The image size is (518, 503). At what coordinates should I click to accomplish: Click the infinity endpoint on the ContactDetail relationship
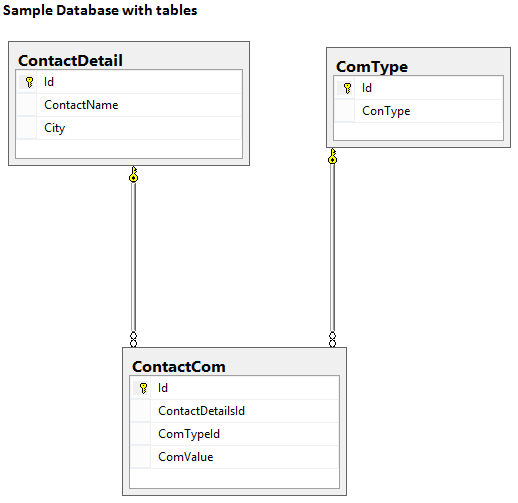coord(133,339)
